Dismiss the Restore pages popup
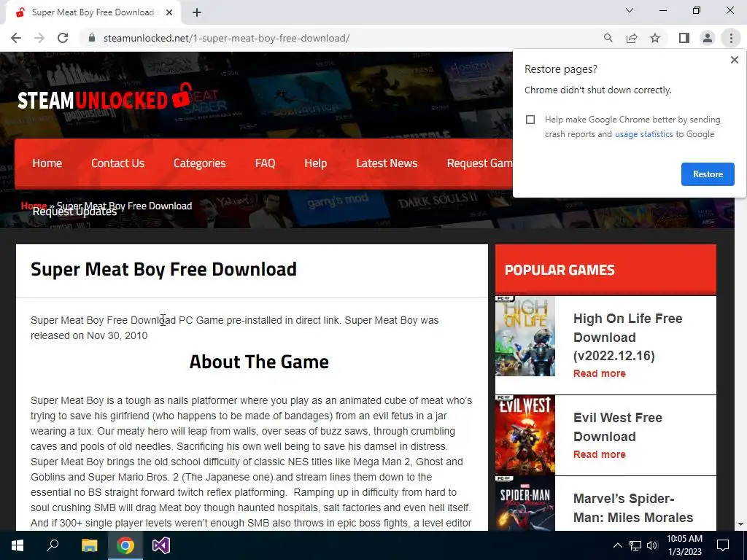This screenshot has width=747, height=560. 734,60
